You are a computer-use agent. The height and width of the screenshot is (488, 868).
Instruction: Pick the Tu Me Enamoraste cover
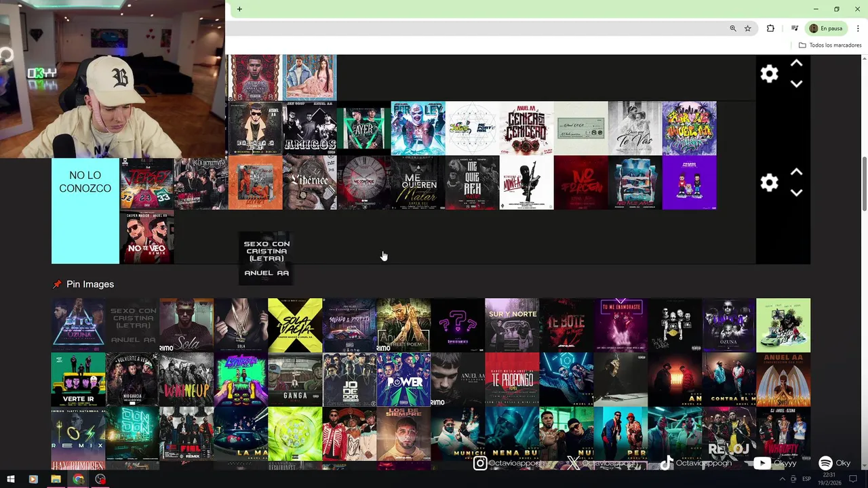pos(620,325)
